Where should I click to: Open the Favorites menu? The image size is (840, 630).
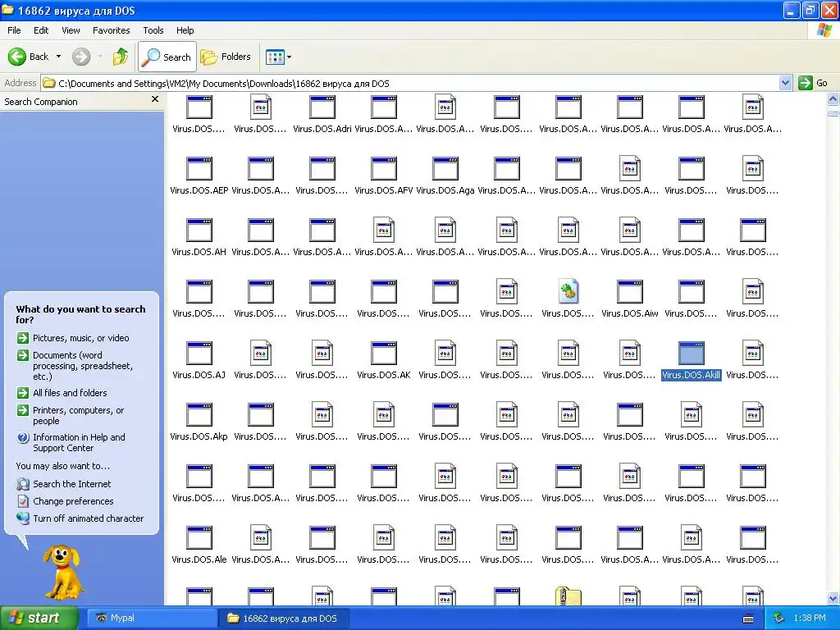[x=112, y=30]
